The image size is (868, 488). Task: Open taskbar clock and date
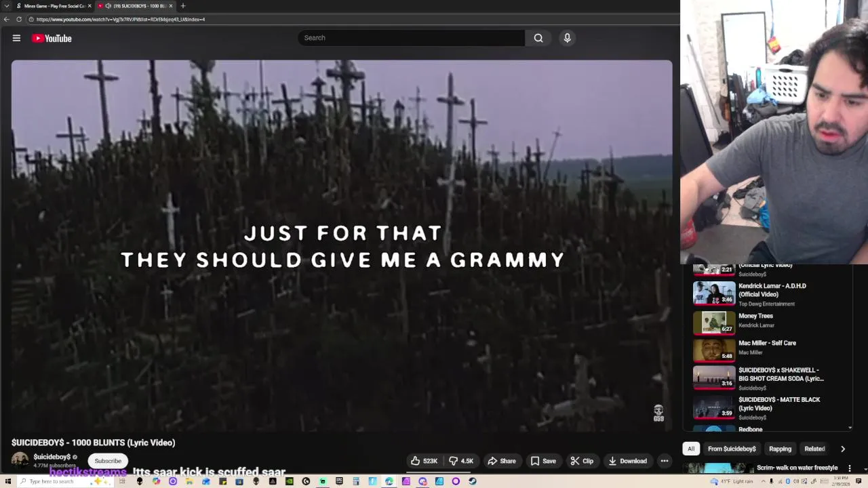pos(840,481)
